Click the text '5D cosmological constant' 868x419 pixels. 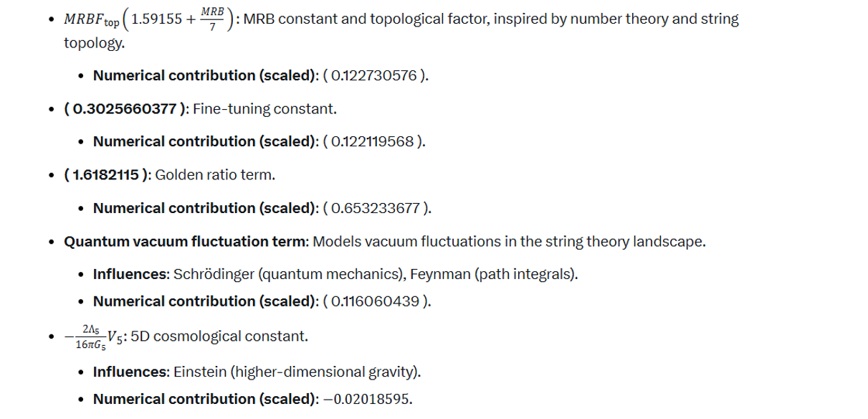[219, 336]
